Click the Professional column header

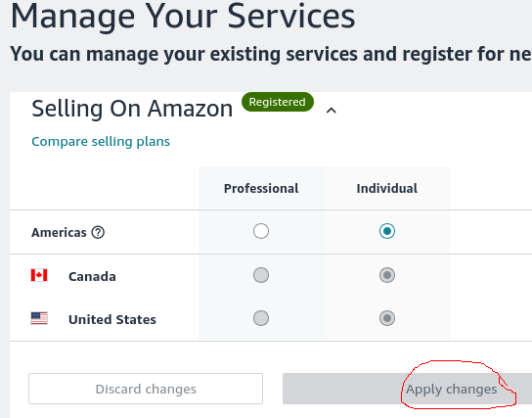261,189
